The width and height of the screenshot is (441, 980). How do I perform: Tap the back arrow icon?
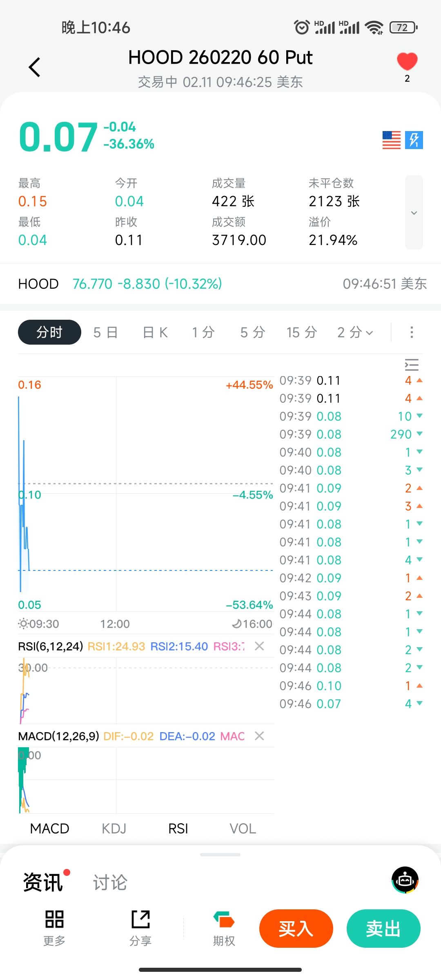click(x=35, y=67)
